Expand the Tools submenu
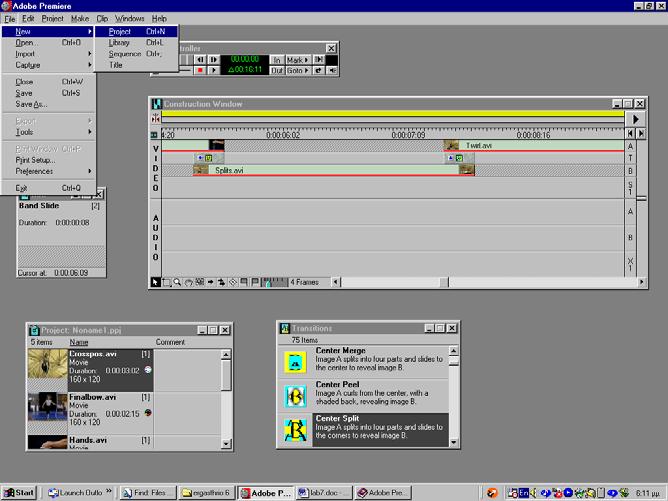Viewport: 668px width, 501px height. [x=49, y=132]
